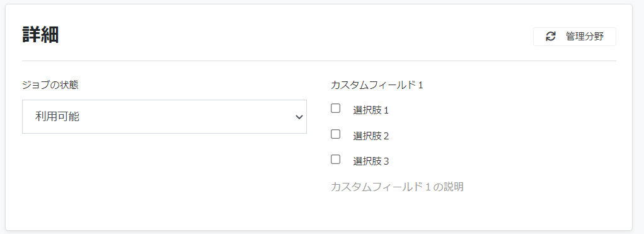644x234 pixels.
Task: Click the ジョブの状態 field label
Action: (50, 85)
